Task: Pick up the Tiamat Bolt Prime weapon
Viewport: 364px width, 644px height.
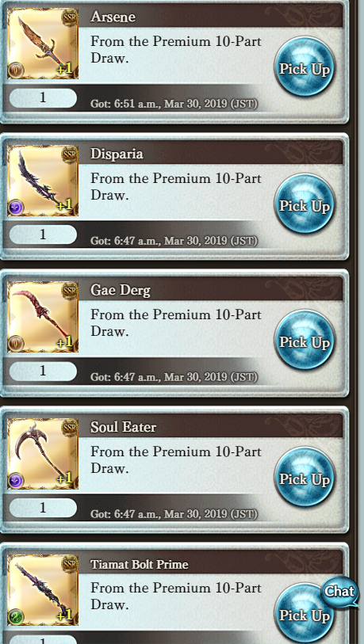Action: tap(301, 615)
